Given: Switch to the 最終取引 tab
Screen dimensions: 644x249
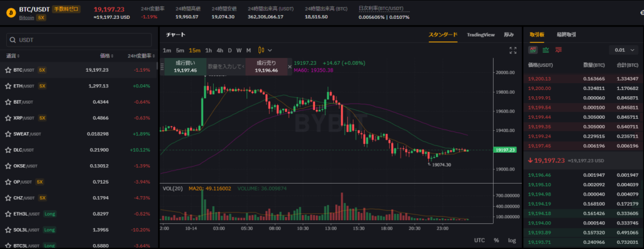Looking at the screenshot, I should coord(566,35).
